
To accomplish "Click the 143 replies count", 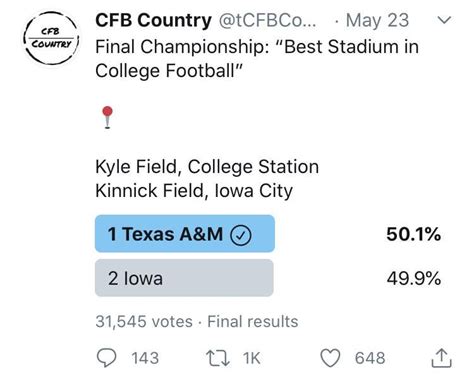I will click(x=145, y=358).
